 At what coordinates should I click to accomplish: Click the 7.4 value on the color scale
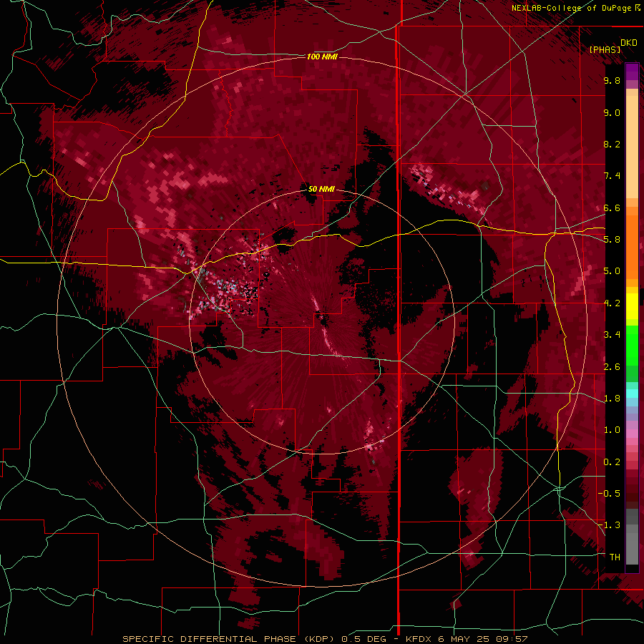(x=612, y=176)
